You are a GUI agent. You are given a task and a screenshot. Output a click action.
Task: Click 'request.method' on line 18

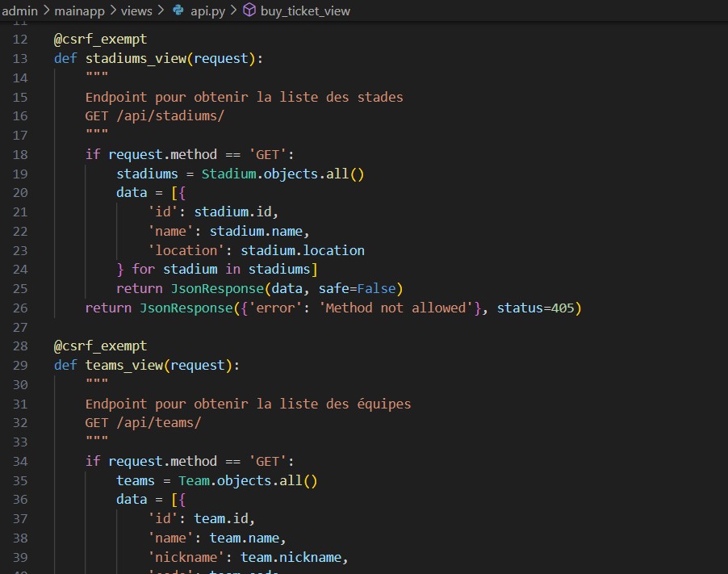click(162, 155)
